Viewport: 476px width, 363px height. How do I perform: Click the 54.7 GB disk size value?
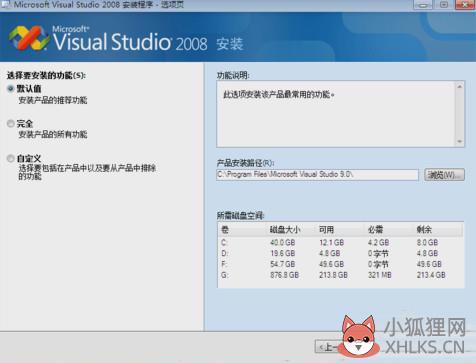point(283,264)
